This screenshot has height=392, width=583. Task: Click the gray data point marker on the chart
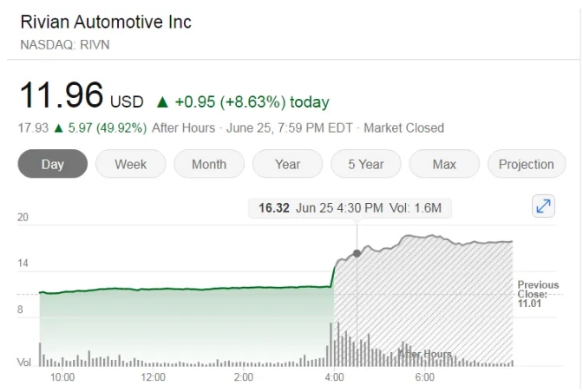point(357,253)
